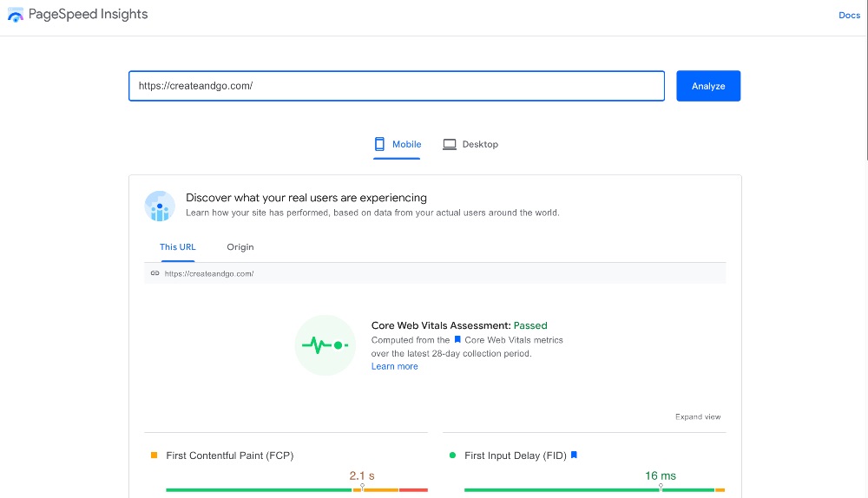868x498 pixels.
Task: Click the green Core Web Vitals pulse icon
Action: tap(325, 345)
